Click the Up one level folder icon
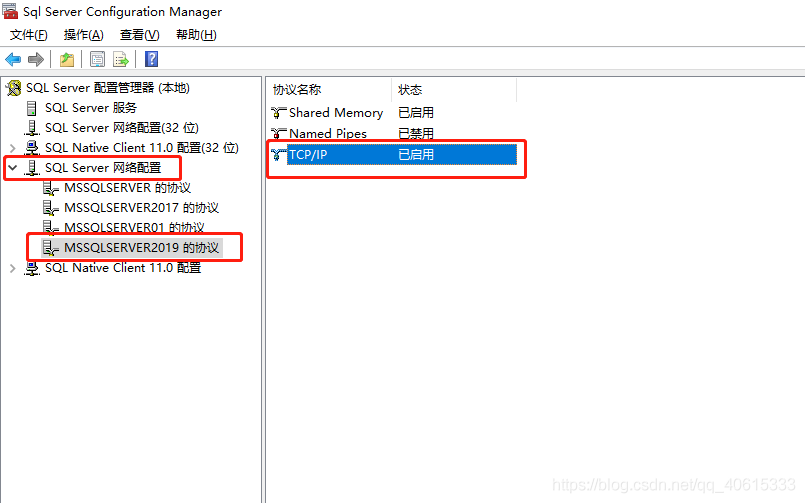This screenshot has width=805, height=503. click(66, 60)
